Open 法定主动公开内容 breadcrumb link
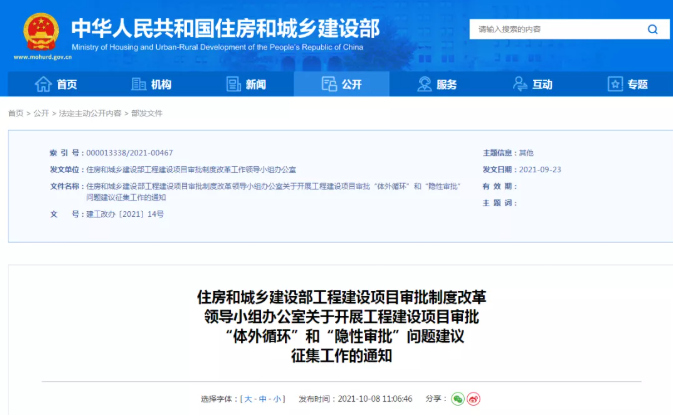673x420 pixels. 90,114
